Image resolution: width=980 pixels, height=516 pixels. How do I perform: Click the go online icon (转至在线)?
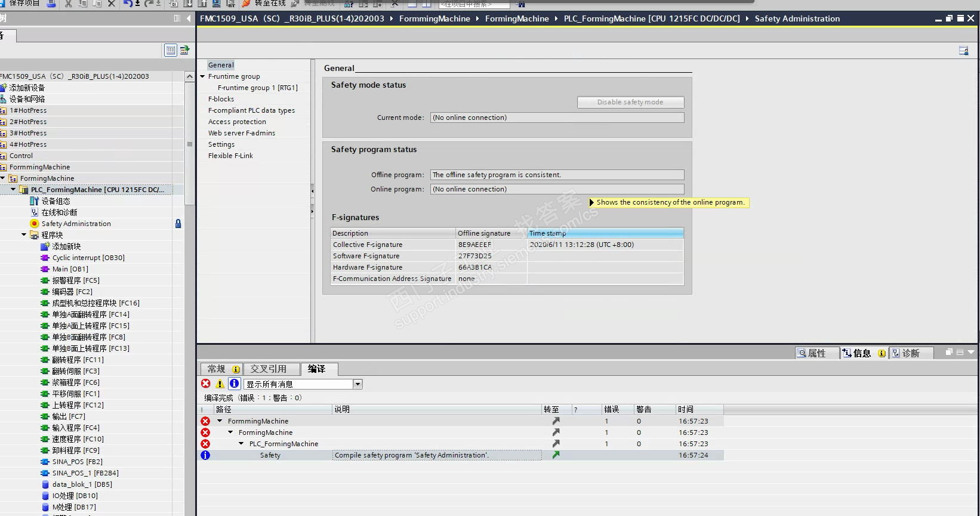coord(246,4)
